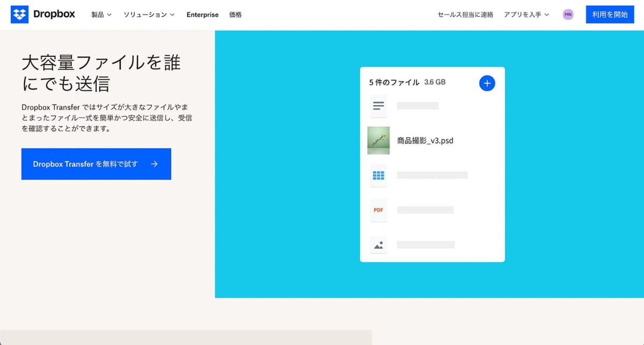Click the arrow on the Transfer button

tap(155, 164)
